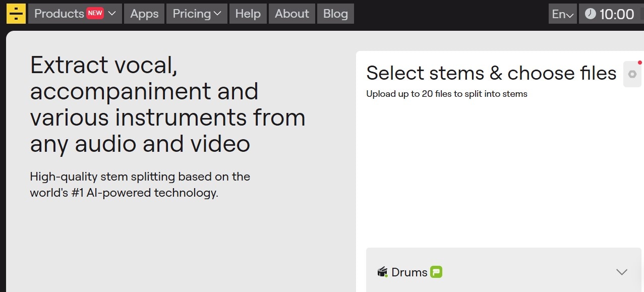Select the Drums stem label

(x=409, y=272)
